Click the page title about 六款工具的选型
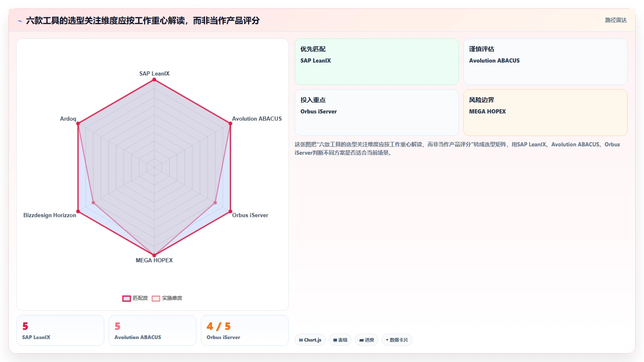Image resolution: width=644 pixels, height=362 pixels. pos(143,20)
